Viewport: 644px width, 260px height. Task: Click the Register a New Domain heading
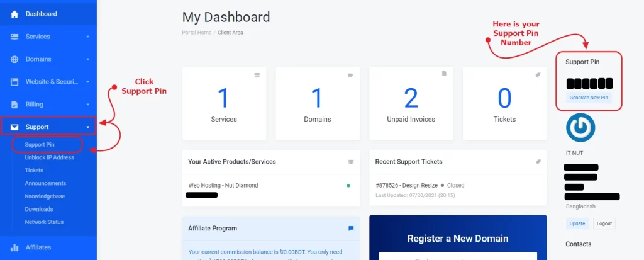(458, 239)
